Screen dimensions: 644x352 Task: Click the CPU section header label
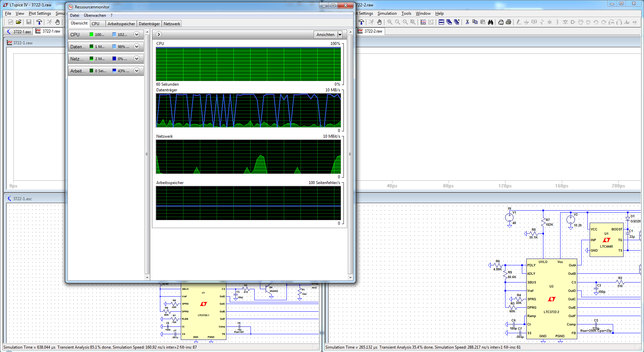click(75, 35)
